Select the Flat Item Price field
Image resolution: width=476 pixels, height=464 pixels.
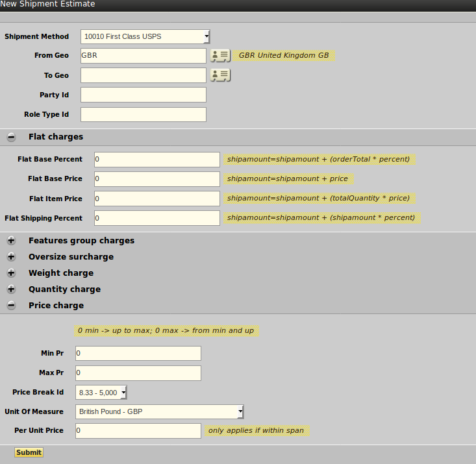point(157,199)
